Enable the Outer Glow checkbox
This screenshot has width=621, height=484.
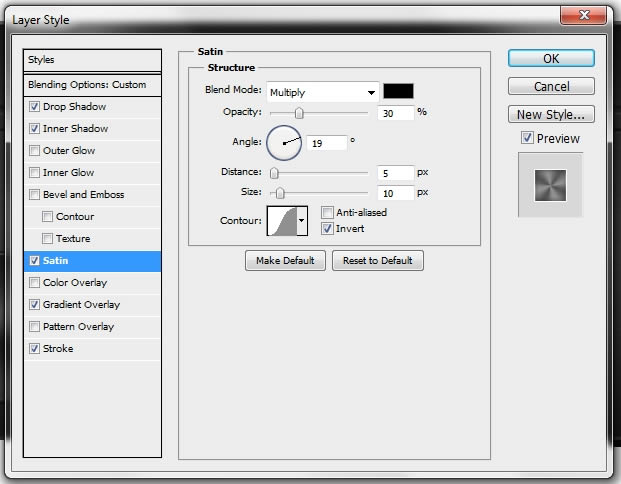click(34, 151)
